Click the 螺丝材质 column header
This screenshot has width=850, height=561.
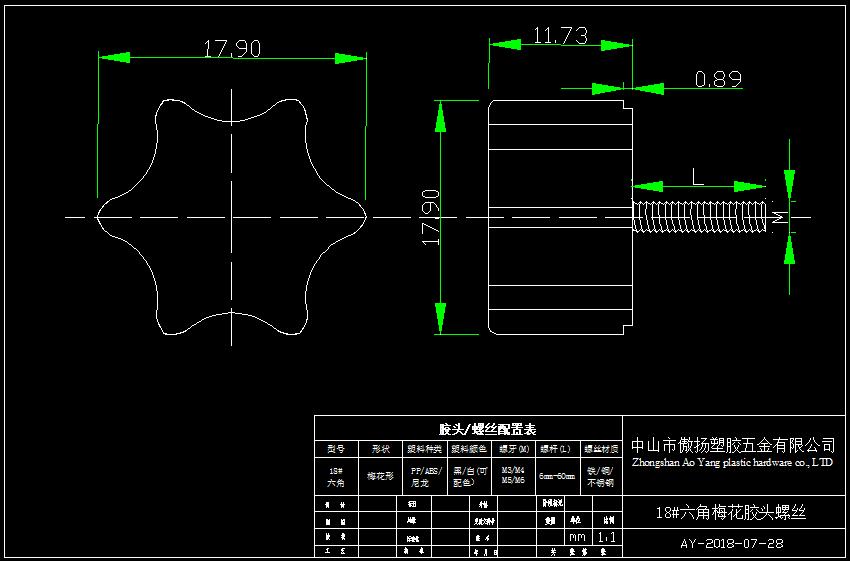(x=601, y=449)
